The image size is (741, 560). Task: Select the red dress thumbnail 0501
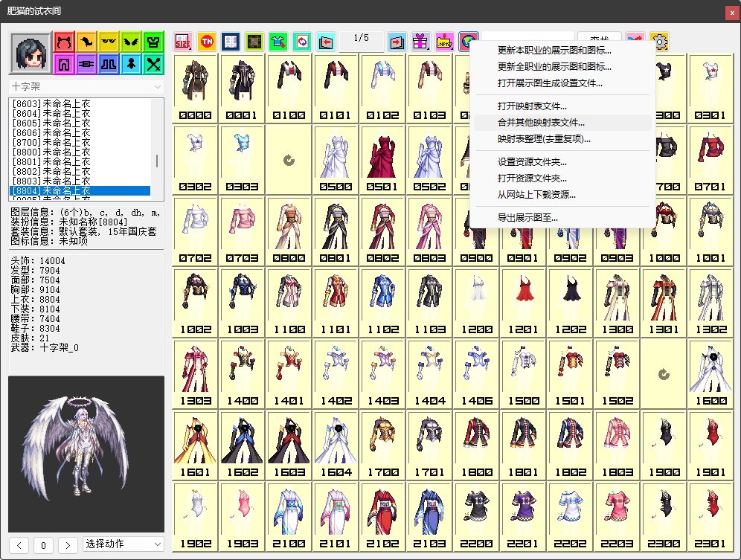382,157
